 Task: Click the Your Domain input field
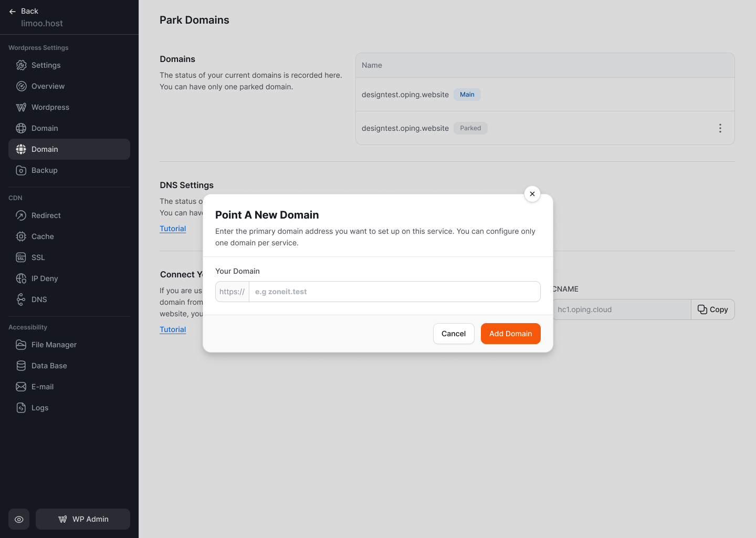click(x=394, y=292)
